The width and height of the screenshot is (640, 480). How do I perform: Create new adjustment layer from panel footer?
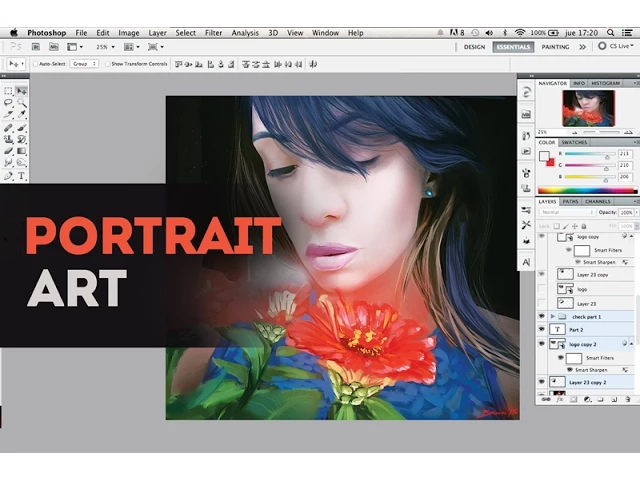[587, 400]
